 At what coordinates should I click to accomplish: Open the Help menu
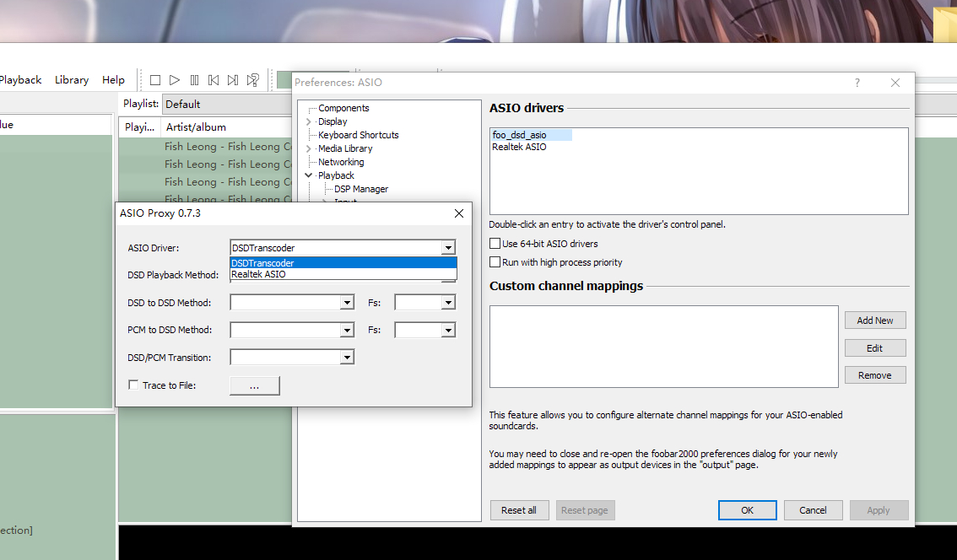click(113, 80)
